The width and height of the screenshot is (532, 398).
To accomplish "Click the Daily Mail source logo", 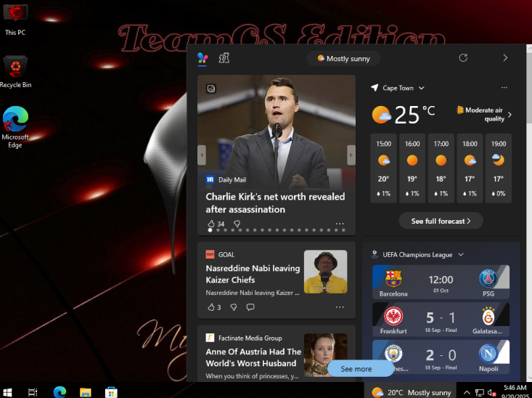I will pos(210,179).
